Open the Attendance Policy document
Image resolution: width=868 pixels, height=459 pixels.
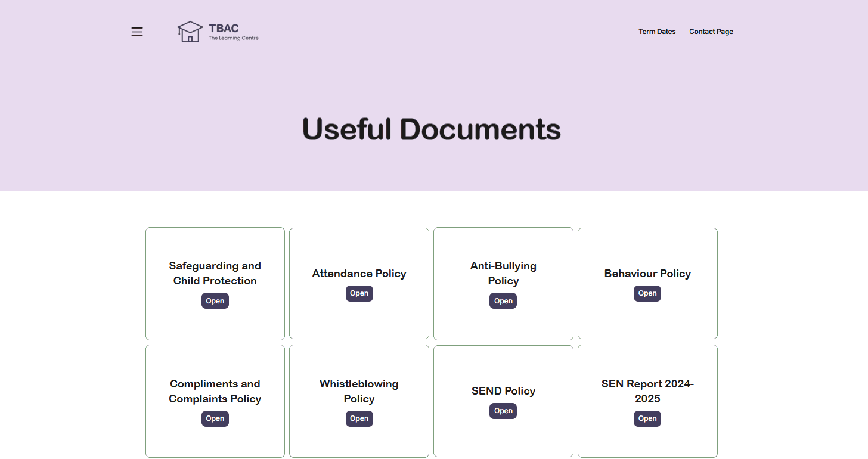[359, 293]
